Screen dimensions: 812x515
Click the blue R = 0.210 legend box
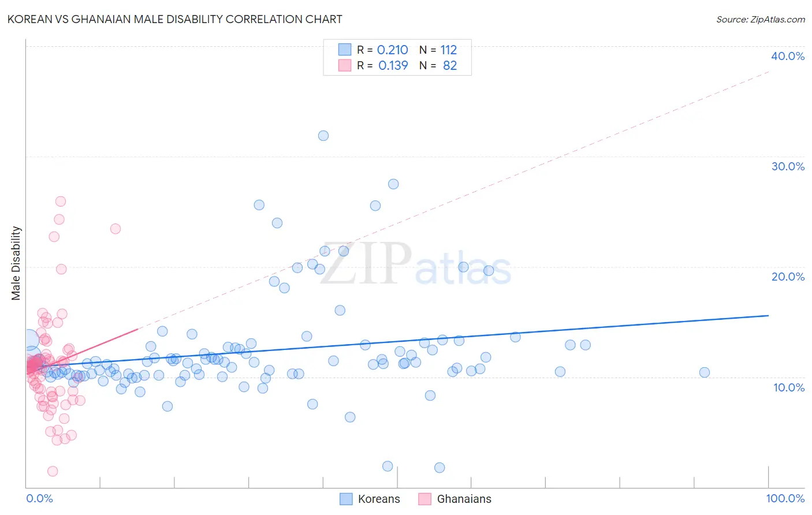coord(345,50)
